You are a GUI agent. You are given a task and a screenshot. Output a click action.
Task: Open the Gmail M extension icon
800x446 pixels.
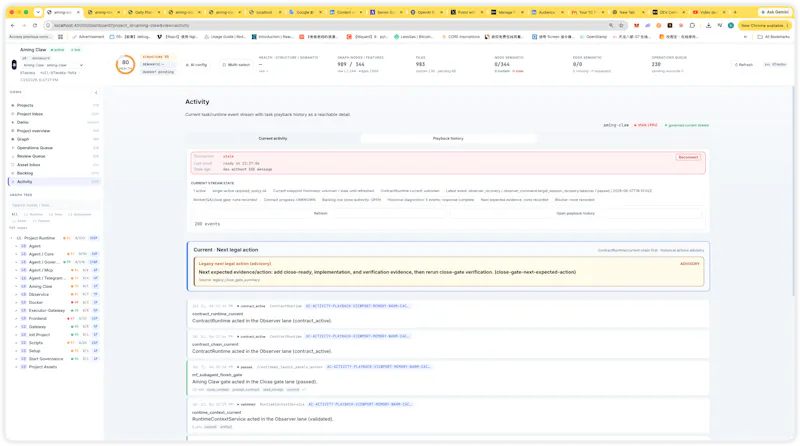(636, 25)
